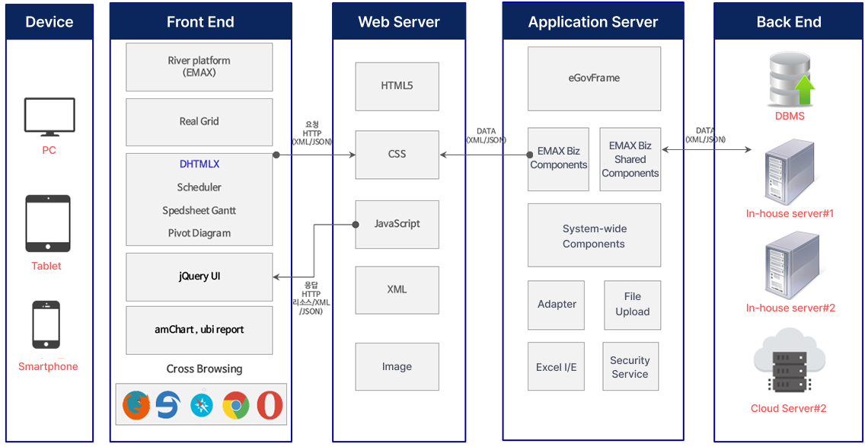Select the Application Server column header

[593, 21]
